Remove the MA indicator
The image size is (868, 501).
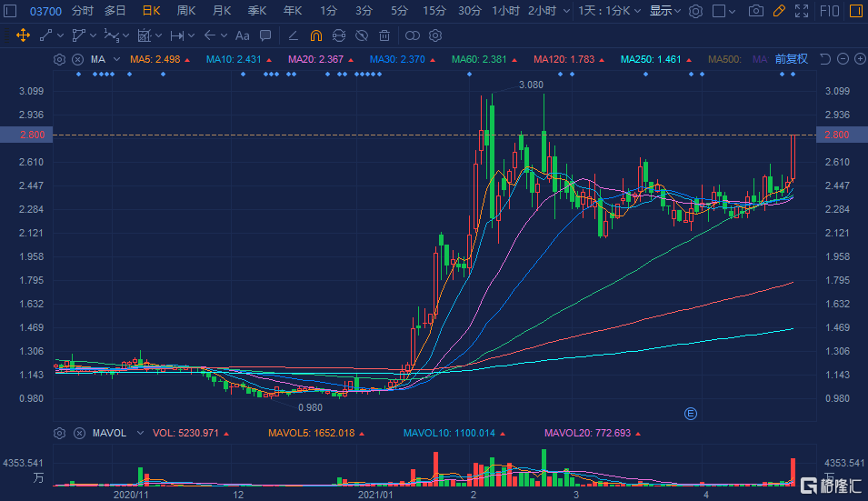coord(78,59)
